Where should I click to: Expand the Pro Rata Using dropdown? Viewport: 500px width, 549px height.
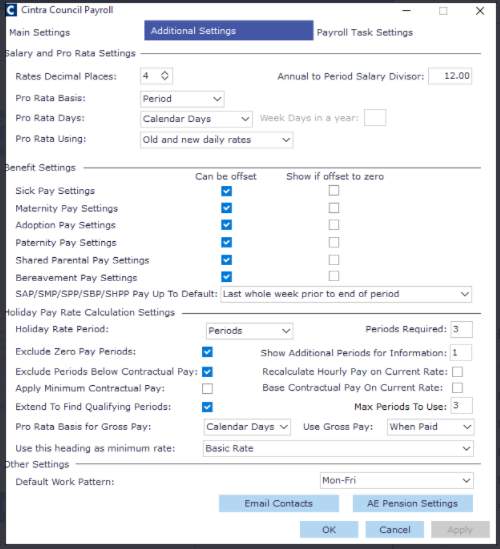(x=216, y=140)
